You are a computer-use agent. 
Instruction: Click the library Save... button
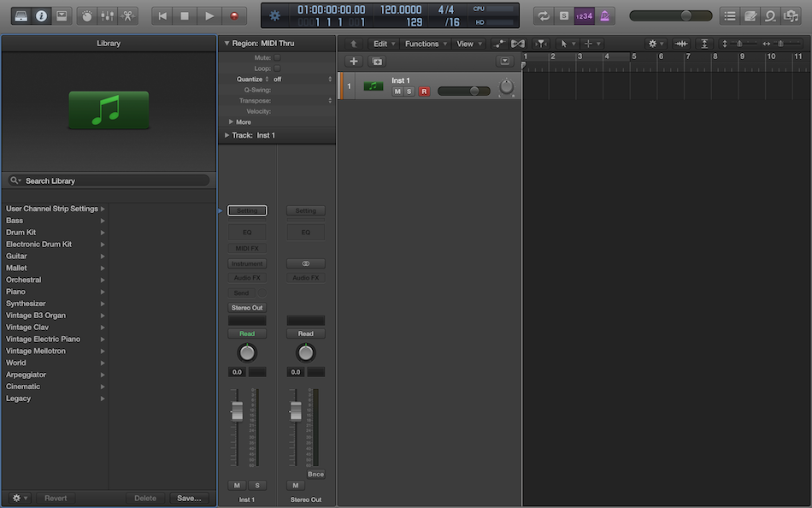coord(189,498)
